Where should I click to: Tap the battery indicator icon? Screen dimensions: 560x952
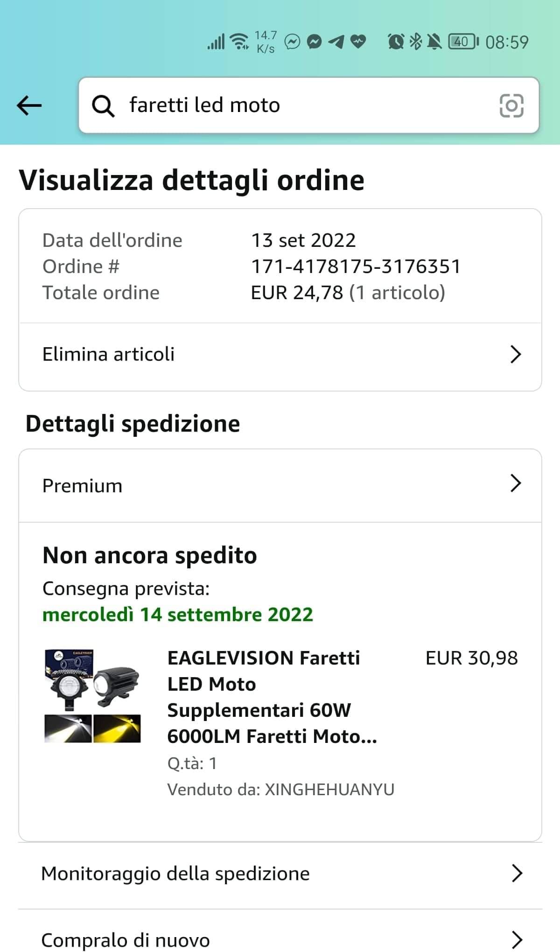coord(463,42)
